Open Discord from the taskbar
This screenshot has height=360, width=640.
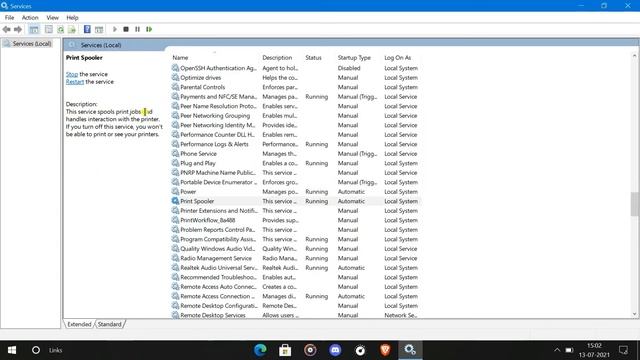[x=335, y=350]
